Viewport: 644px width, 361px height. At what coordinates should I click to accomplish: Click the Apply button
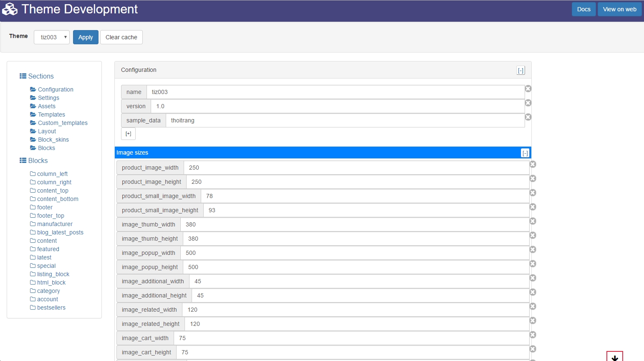pyautogui.click(x=86, y=37)
